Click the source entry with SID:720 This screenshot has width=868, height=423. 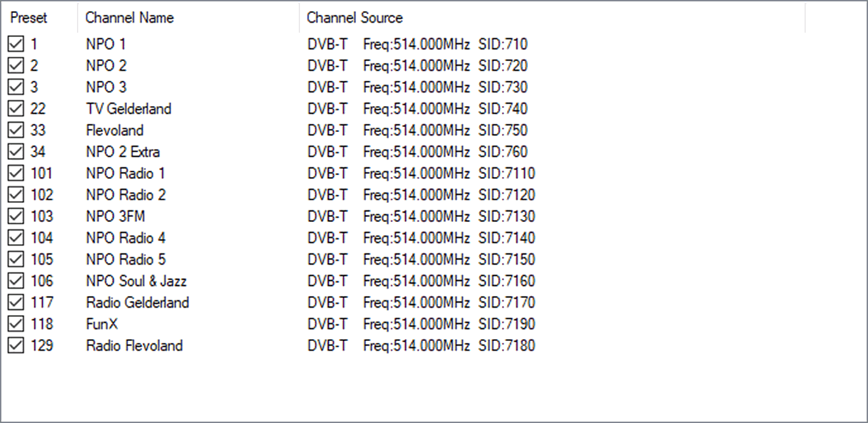click(x=417, y=66)
